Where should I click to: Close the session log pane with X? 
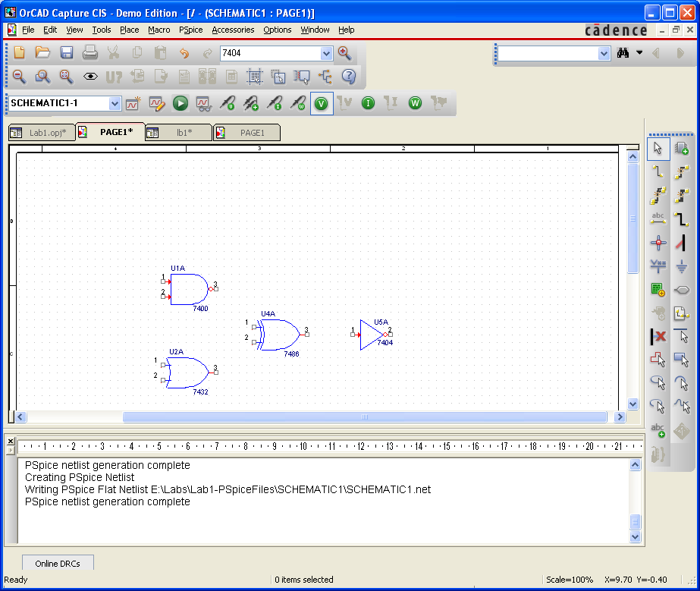(x=11, y=441)
